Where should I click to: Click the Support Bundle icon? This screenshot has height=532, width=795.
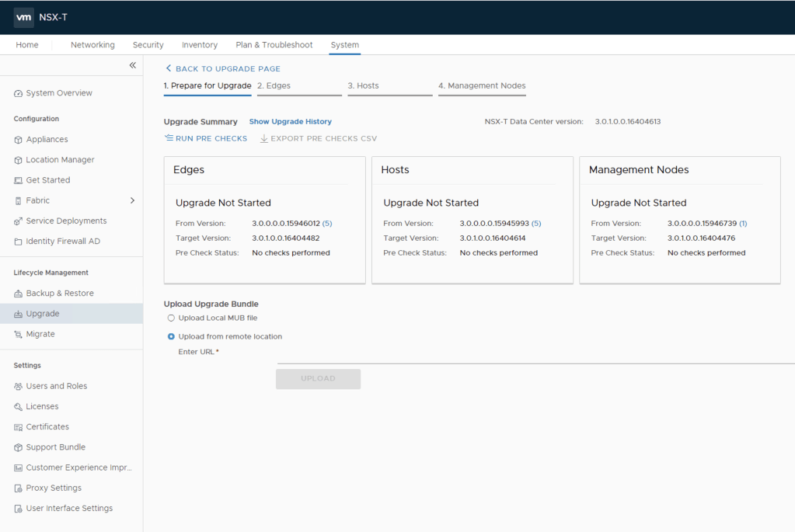[x=19, y=447]
